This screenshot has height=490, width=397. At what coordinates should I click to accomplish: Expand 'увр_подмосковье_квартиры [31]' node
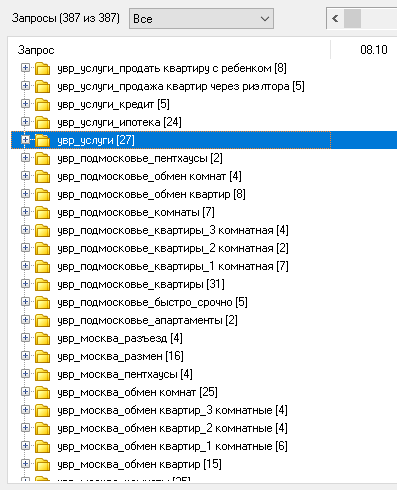click(25, 284)
